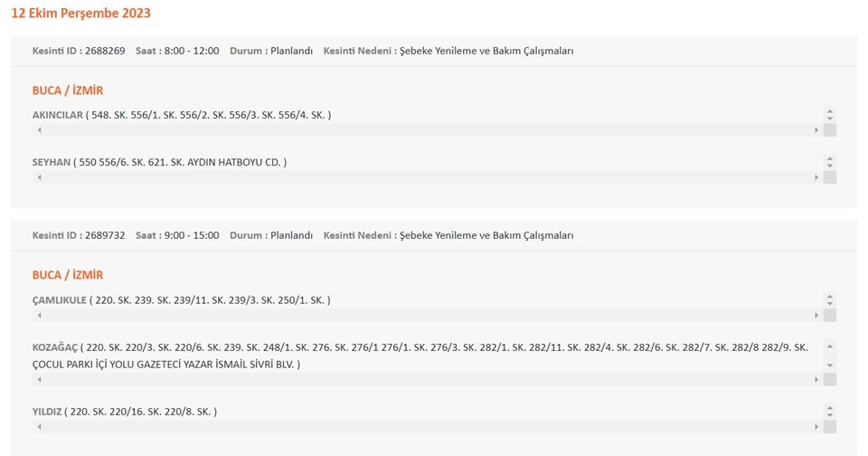Select the first BUCA / İZMİR heading
Image resolution: width=868 pixels, height=456 pixels.
(68, 90)
